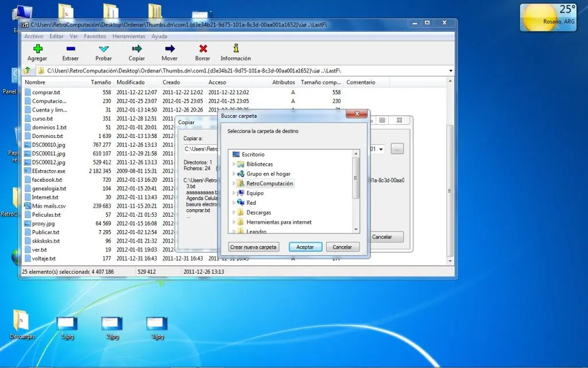This screenshot has width=588, height=368.
Task: Click the Mover arrow icon
Action: (170, 48)
